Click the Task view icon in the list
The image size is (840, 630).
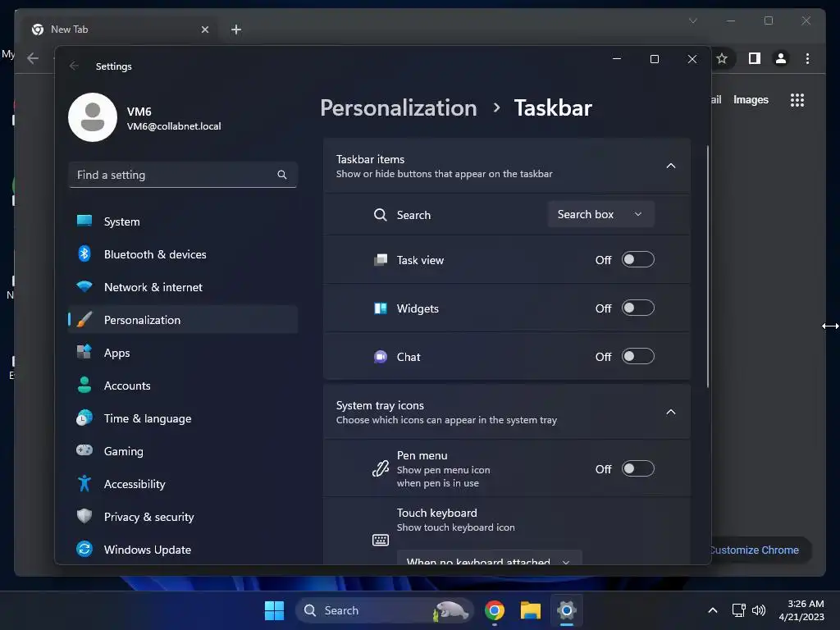[380, 260]
